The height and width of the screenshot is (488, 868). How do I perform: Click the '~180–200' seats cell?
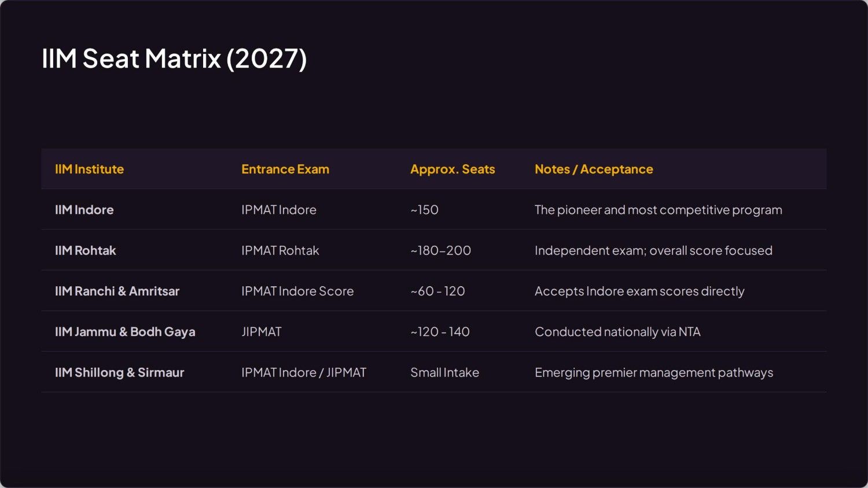(x=441, y=250)
